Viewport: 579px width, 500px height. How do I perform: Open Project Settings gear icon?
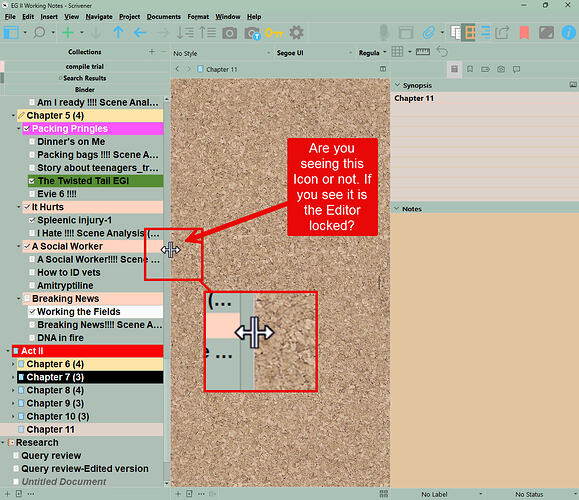tap(297, 33)
